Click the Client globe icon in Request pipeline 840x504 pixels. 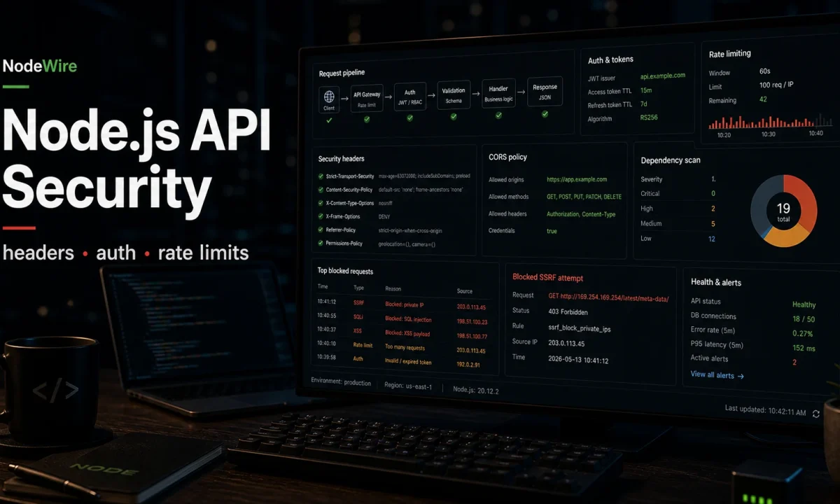pyautogui.click(x=329, y=96)
